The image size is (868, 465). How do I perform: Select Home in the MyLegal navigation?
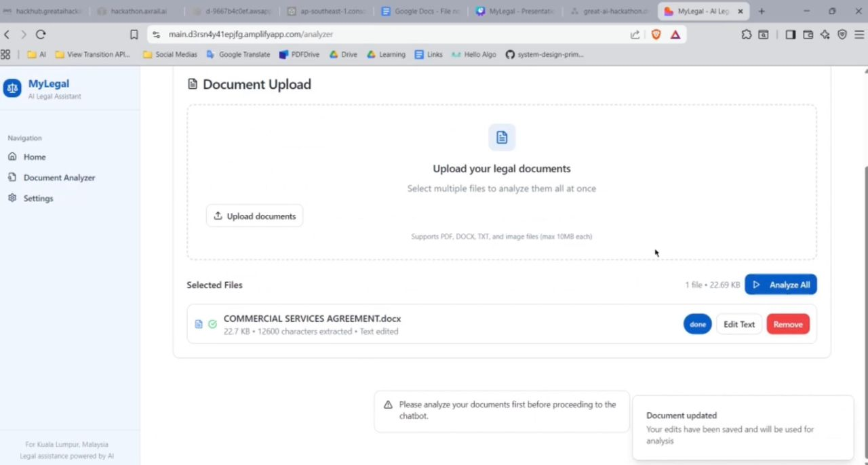click(35, 157)
